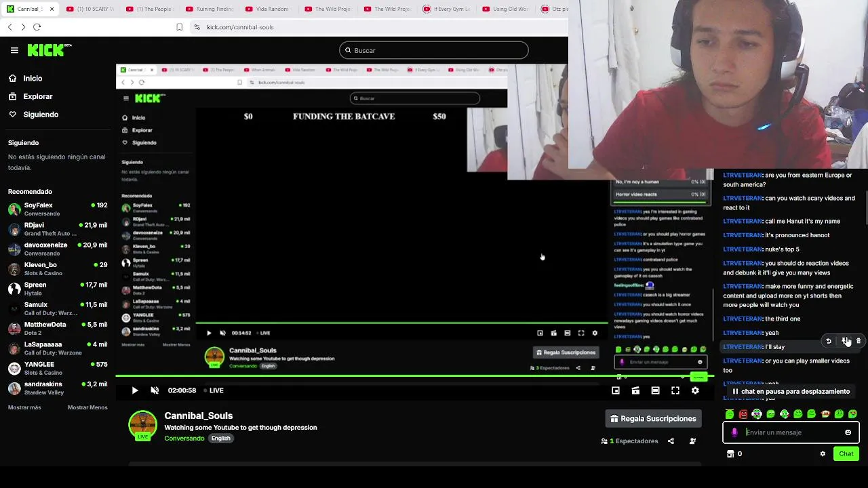This screenshot has width=868, height=488.
Task: Open davooxeneize recommended channel
Action: 57,249
